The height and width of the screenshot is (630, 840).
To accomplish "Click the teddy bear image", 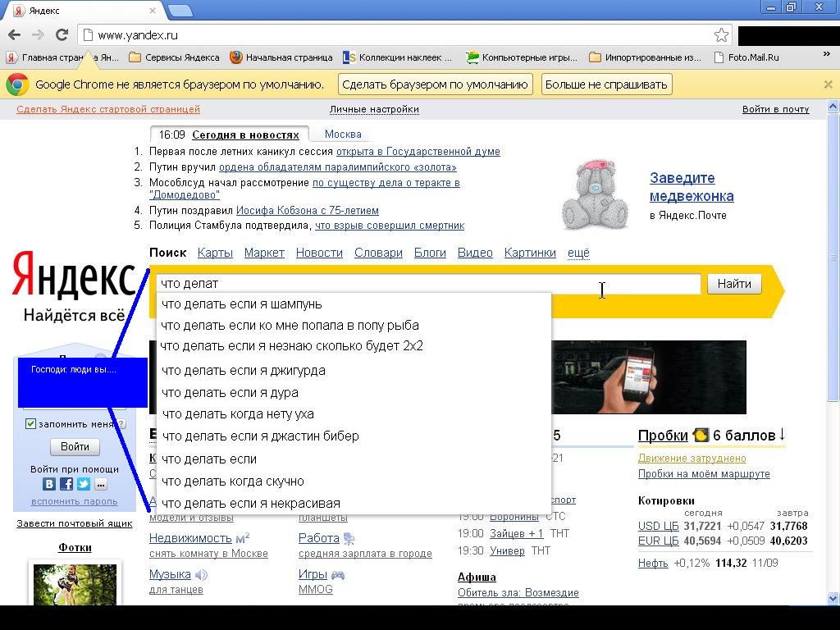I will pos(595,194).
